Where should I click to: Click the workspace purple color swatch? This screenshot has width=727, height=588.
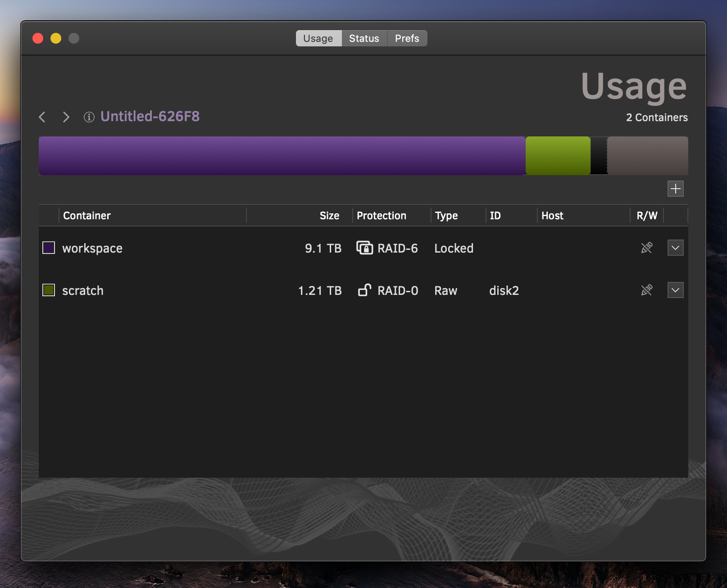(x=49, y=248)
